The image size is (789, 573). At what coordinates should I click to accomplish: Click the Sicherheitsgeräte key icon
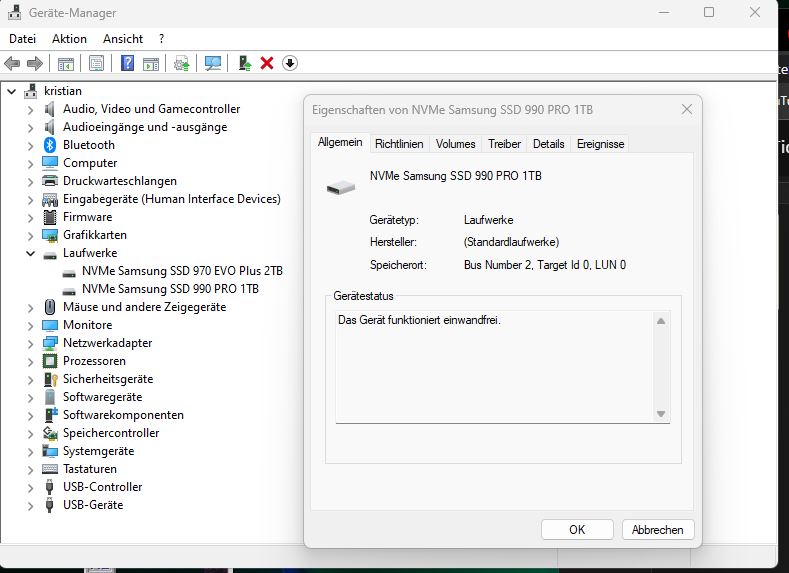pyautogui.click(x=50, y=379)
